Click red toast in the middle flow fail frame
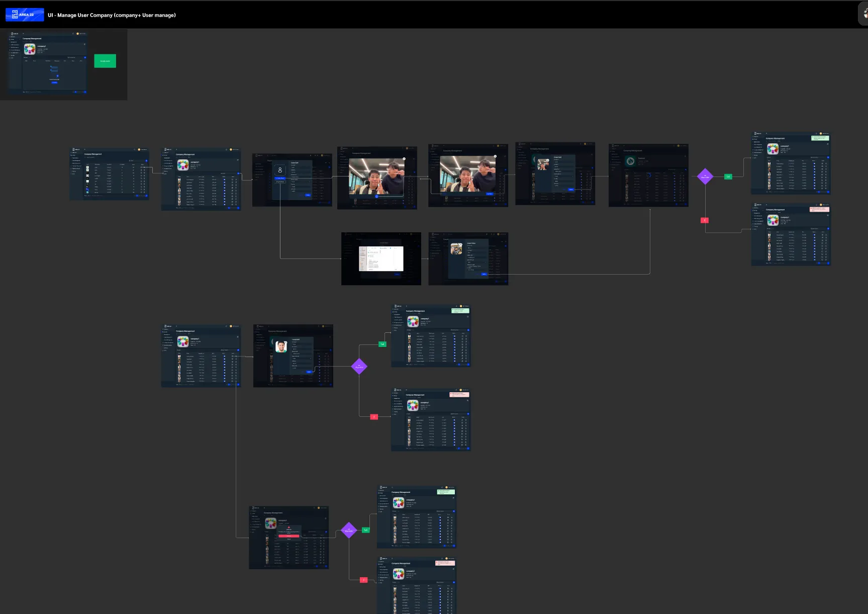 point(459,395)
